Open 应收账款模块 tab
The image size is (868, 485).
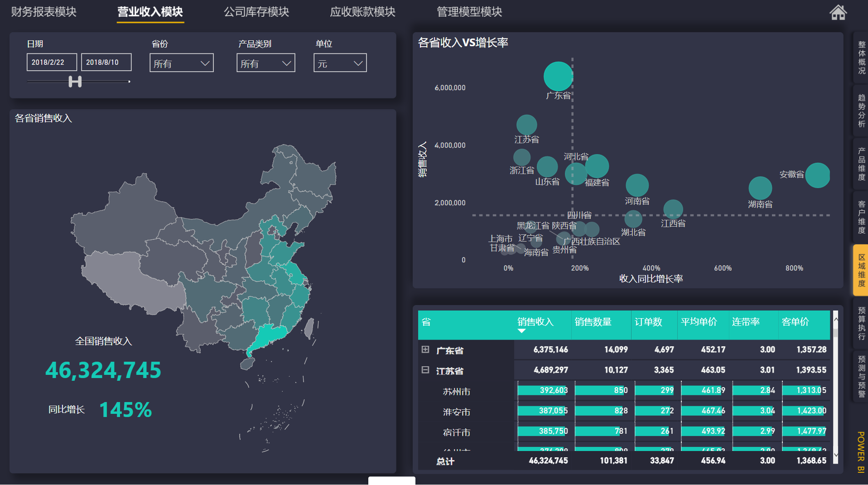[x=362, y=12]
